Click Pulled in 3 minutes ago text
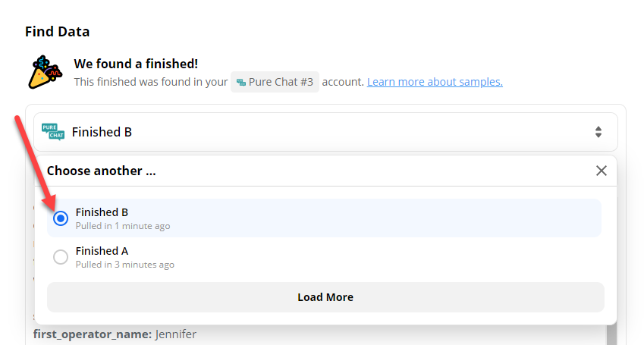The width and height of the screenshot is (644, 345). (125, 265)
